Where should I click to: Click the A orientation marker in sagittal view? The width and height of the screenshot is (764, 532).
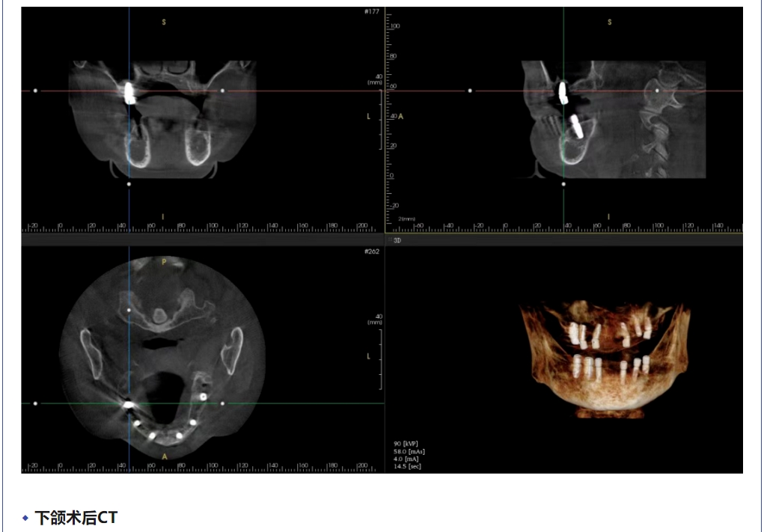coord(401,117)
